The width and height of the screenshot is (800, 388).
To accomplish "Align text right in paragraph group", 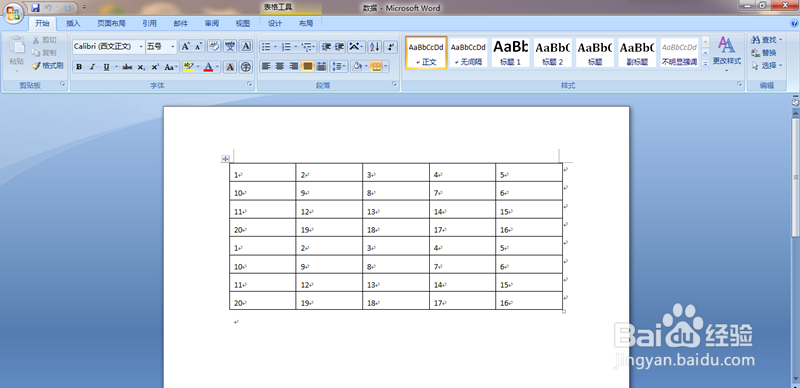I will [x=293, y=66].
